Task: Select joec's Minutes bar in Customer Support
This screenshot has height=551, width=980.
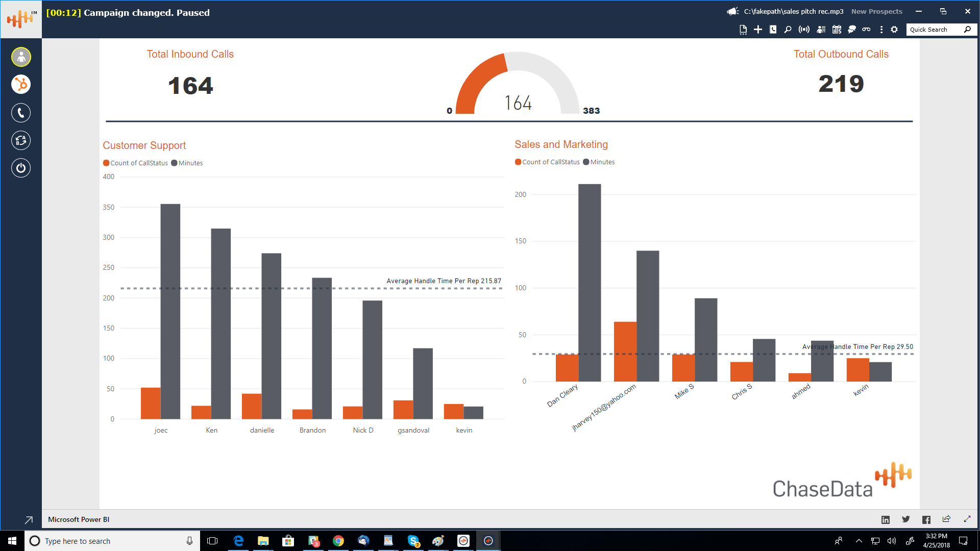Action: 170,311
